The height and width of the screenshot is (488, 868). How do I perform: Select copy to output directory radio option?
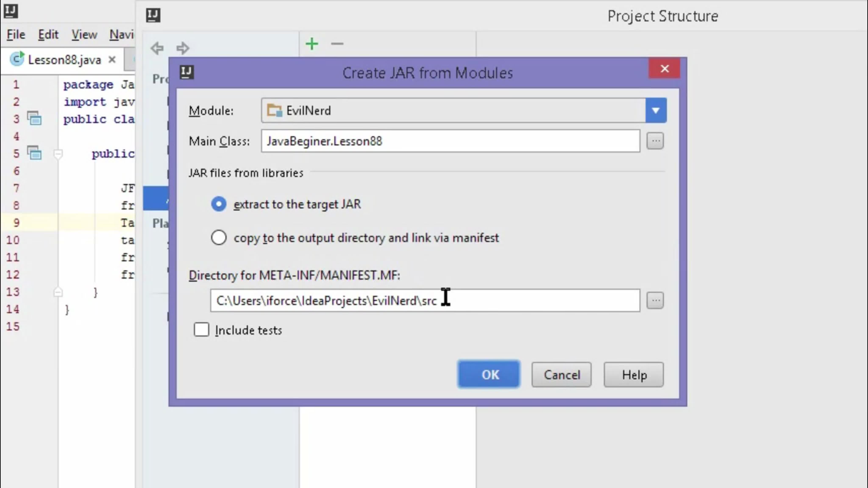click(219, 238)
